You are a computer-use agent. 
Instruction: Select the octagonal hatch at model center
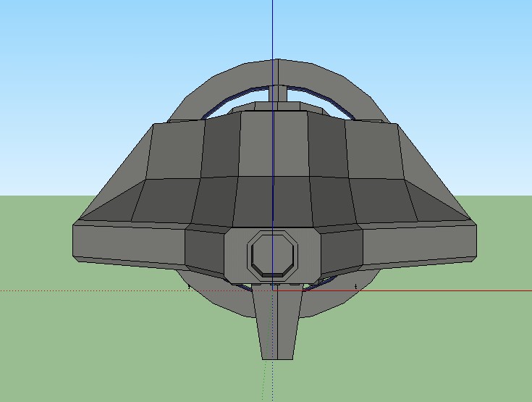click(x=272, y=254)
